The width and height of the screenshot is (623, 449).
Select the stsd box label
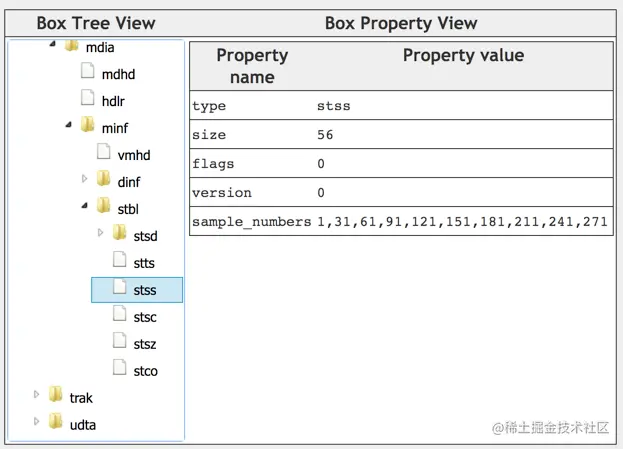145,236
